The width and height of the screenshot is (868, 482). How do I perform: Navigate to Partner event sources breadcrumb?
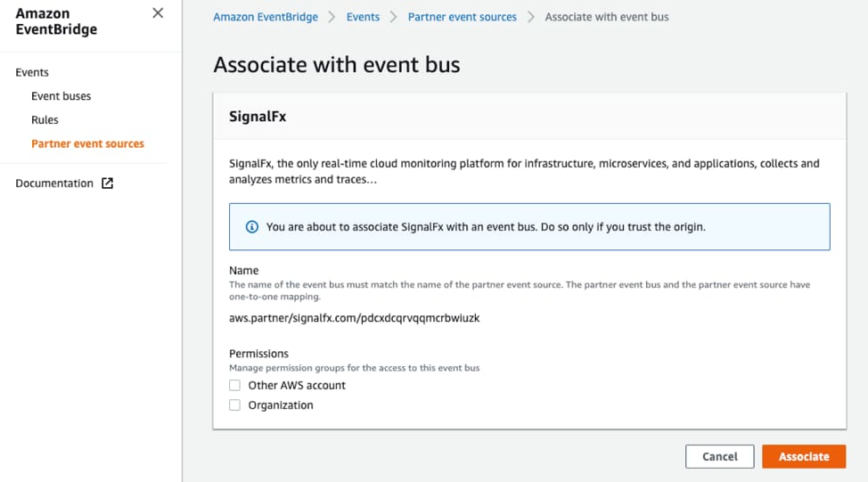[463, 17]
